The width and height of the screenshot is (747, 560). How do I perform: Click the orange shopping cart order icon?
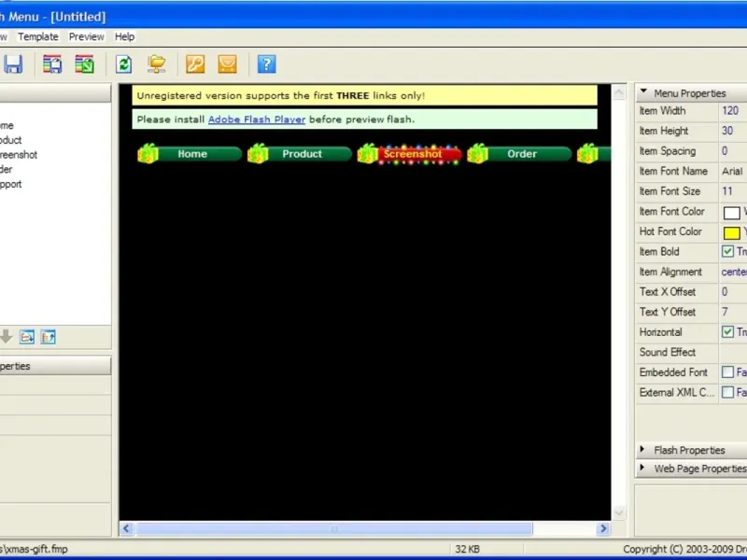tap(227, 64)
